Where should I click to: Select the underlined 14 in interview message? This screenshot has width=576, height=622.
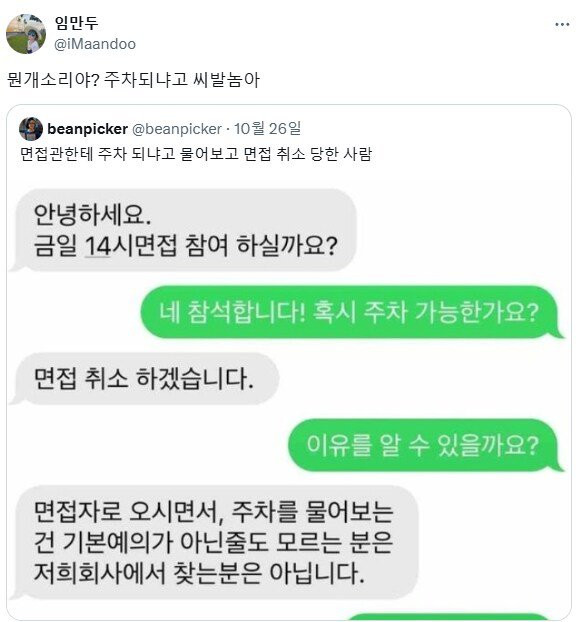[x=98, y=246]
